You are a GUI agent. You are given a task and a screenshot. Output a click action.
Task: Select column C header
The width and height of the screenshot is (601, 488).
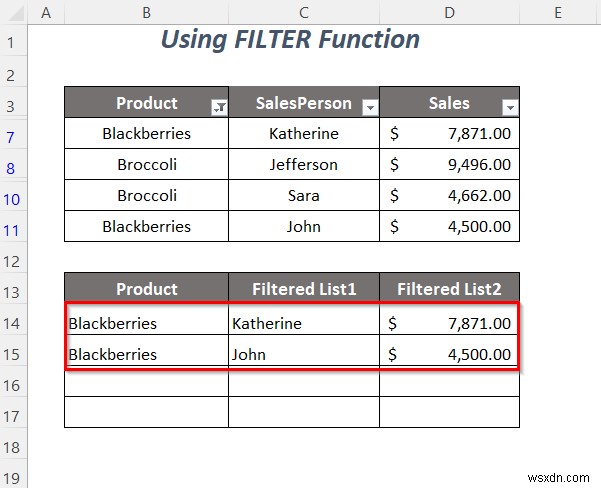click(303, 11)
